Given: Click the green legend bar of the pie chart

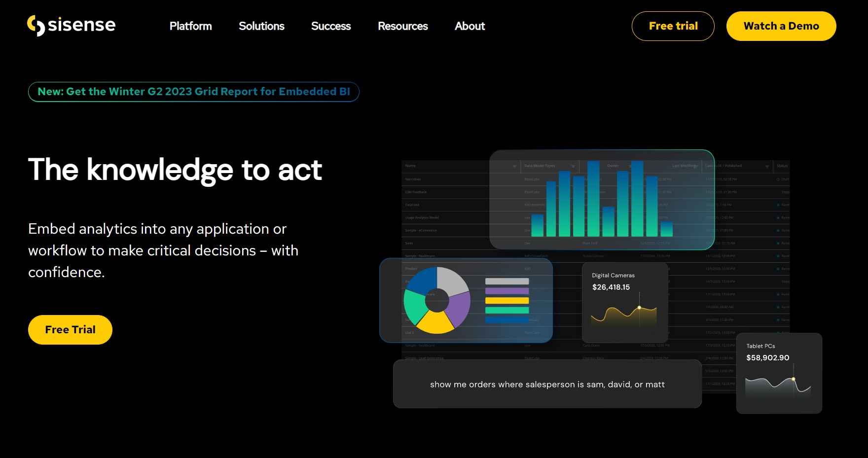Looking at the screenshot, I should coord(507,310).
